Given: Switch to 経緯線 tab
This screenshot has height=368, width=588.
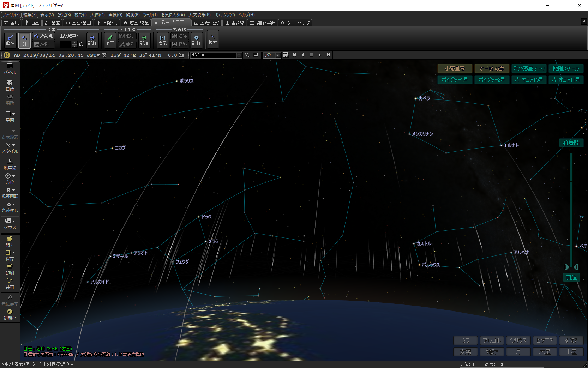Looking at the screenshot, I should coord(235,23).
